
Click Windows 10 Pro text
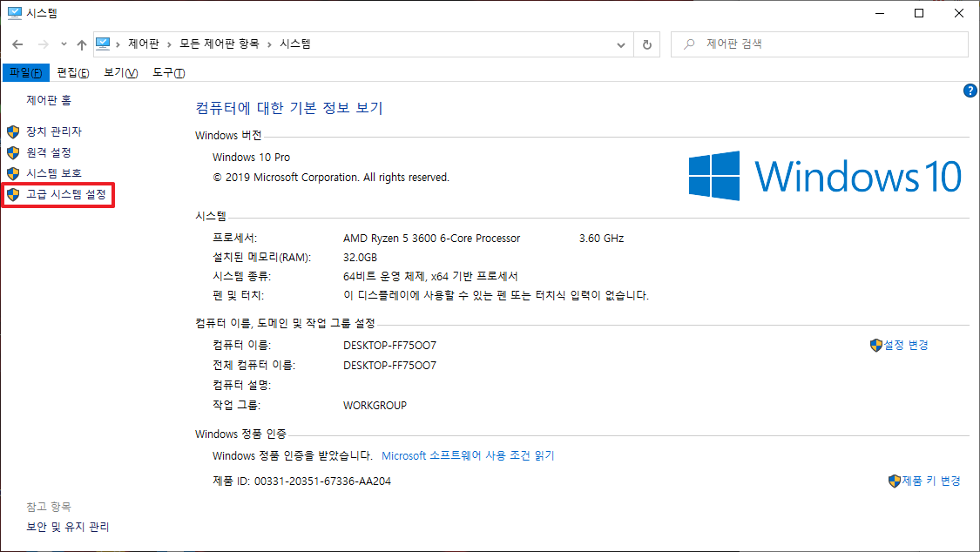(x=251, y=158)
